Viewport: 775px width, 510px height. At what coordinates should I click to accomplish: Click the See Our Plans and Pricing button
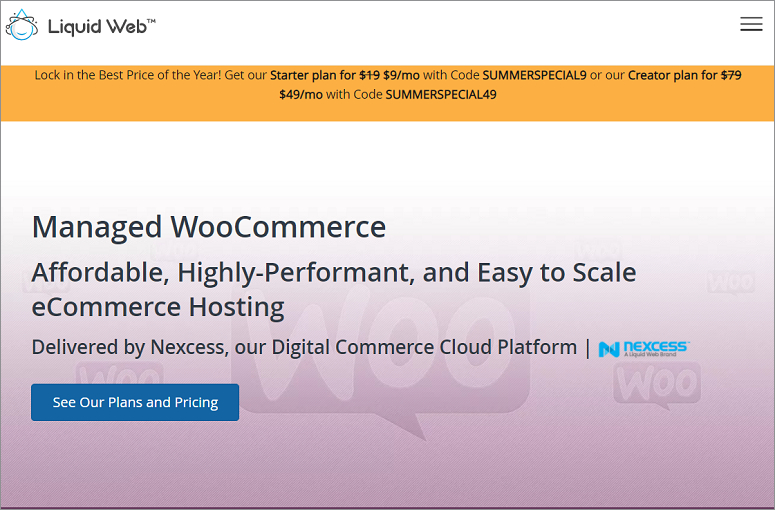pos(135,402)
